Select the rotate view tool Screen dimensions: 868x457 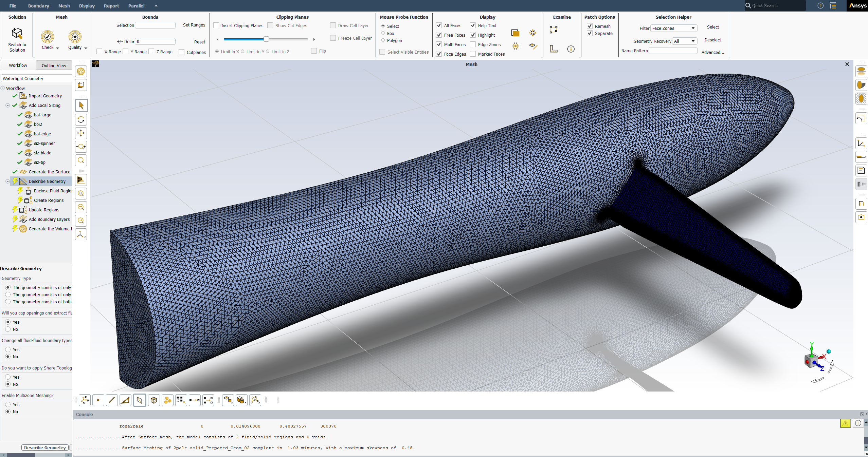tap(81, 119)
